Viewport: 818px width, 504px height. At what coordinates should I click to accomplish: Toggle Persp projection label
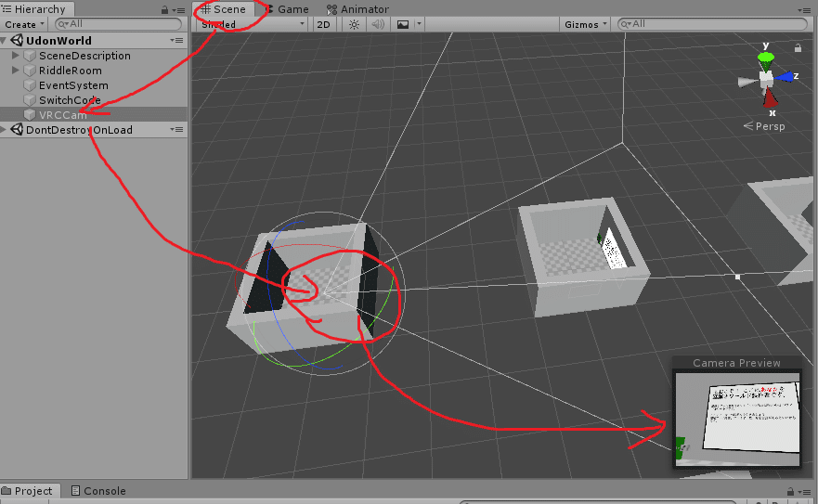764,126
